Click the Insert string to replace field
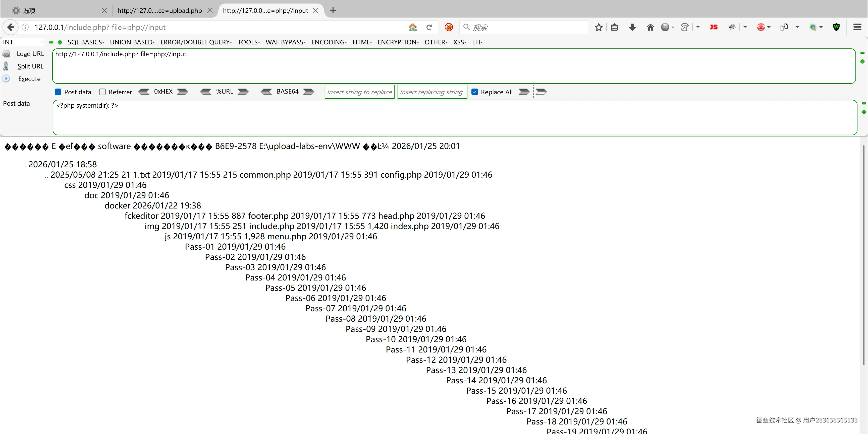The width and height of the screenshot is (868, 434). coord(359,92)
